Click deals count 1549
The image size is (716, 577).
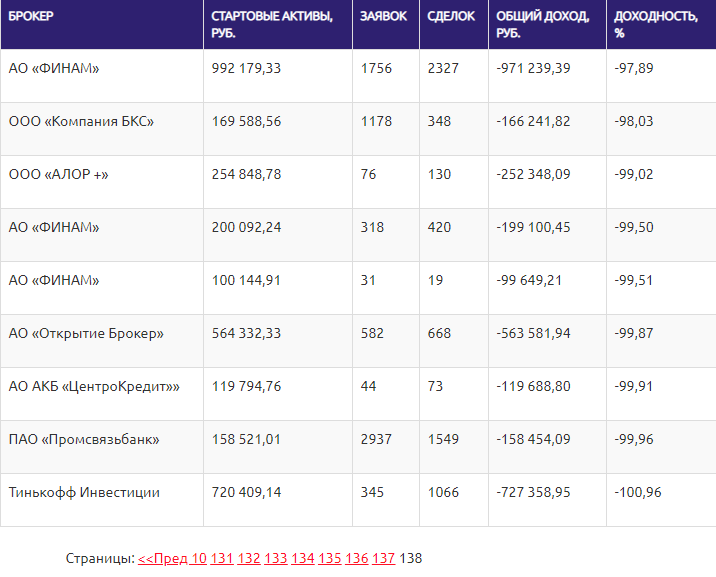pyautogui.click(x=443, y=439)
